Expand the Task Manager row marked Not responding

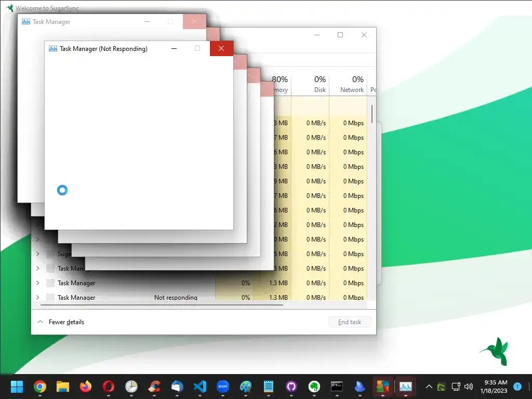[x=37, y=297]
